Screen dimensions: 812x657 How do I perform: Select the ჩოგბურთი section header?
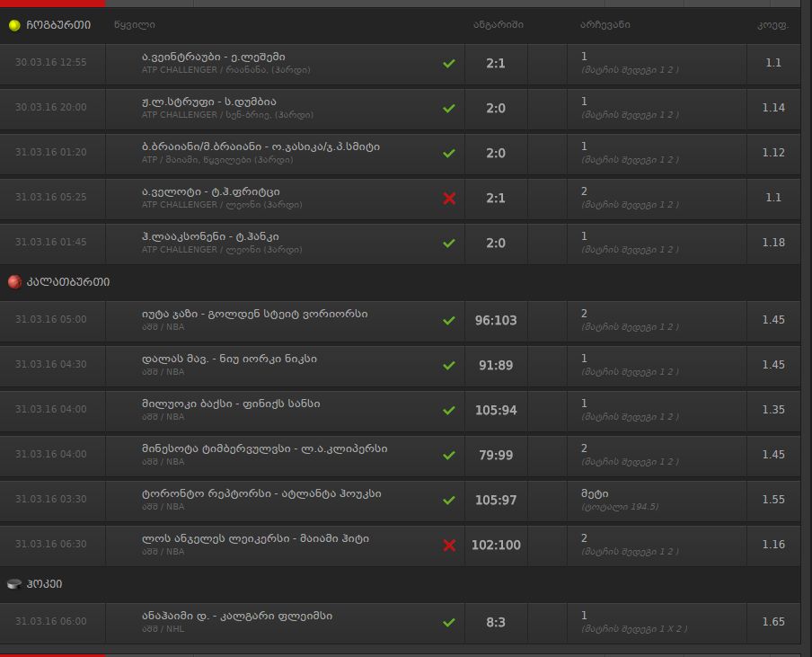coord(58,25)
